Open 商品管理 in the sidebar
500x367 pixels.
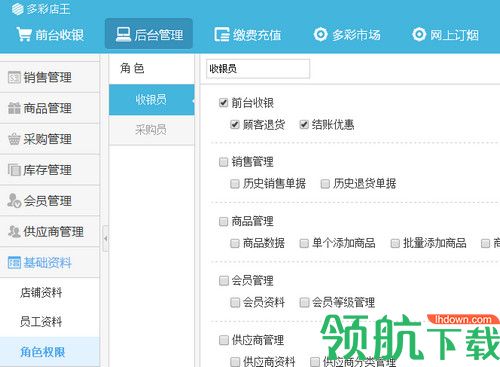click(x=50, y=108)
